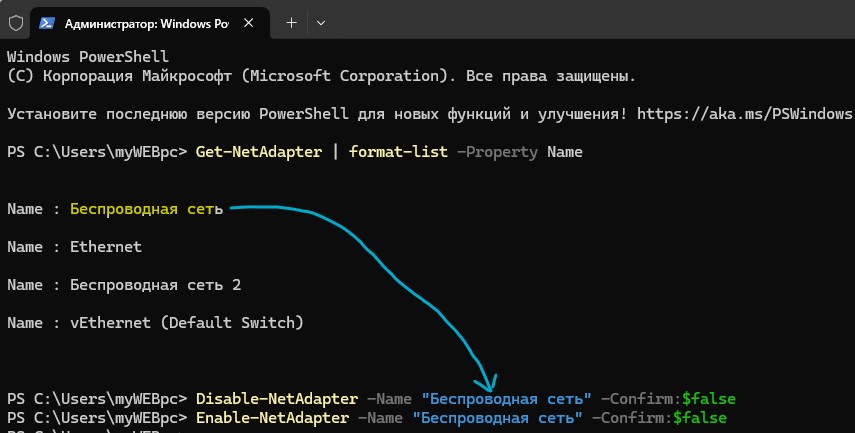Click the Get-NetAdapter command text
Image resolution: width=855 pixels, height=433 pixels.
tap(258, 152)
